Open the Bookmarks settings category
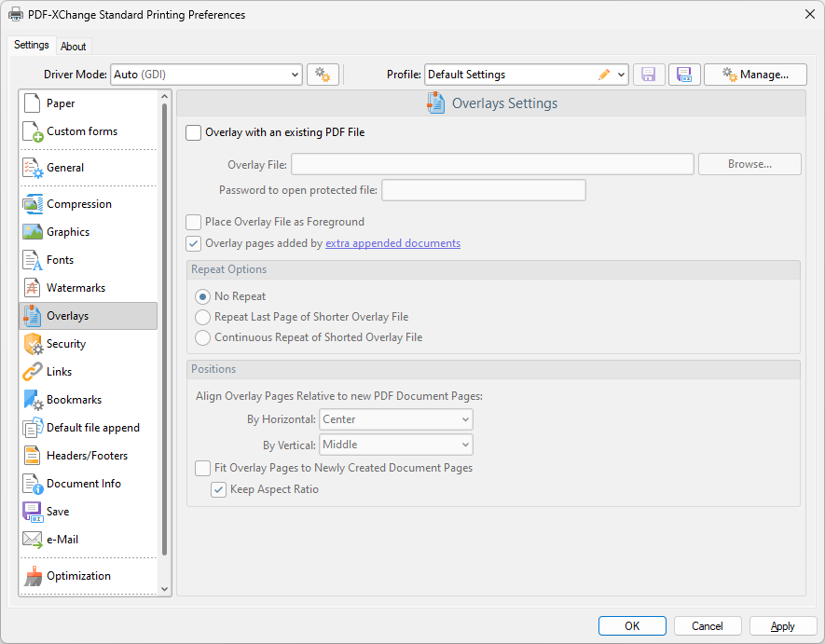The width and height of the screenshot is (825, 644). coord(74,399)
